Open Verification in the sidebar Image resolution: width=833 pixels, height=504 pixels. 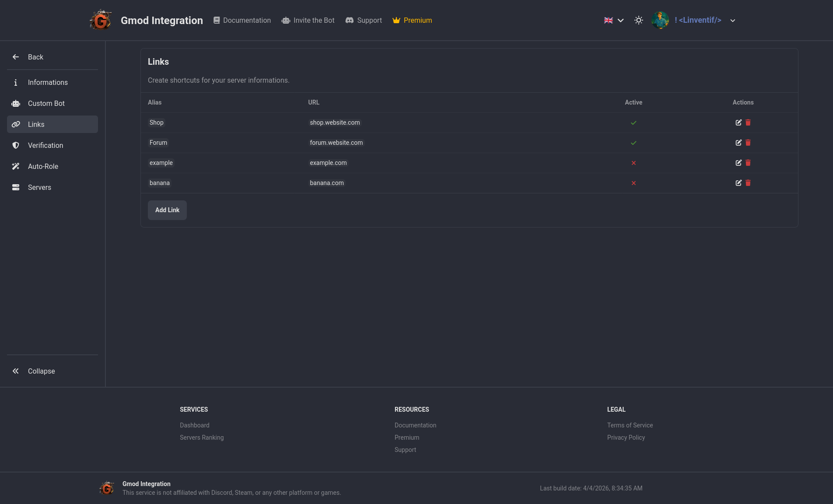[45, 145]
